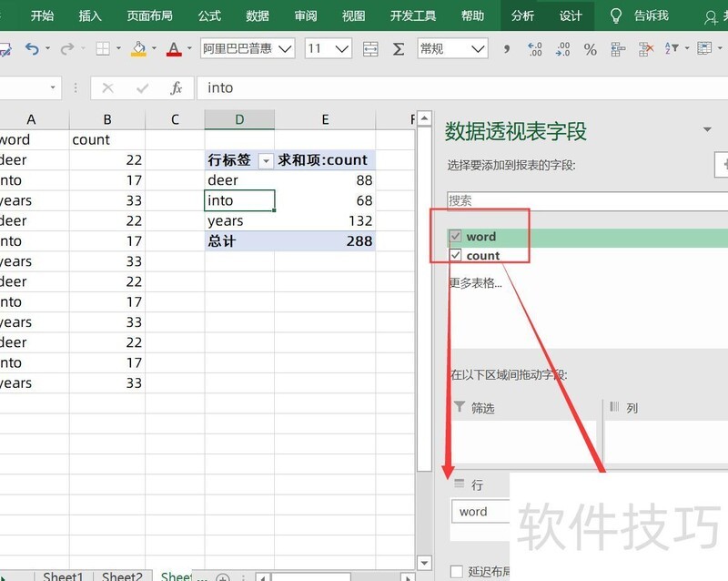The height and width of the screenshot is (581, 728).
Task: Click the 更多表格 link
Action: [x=475, y=282]
